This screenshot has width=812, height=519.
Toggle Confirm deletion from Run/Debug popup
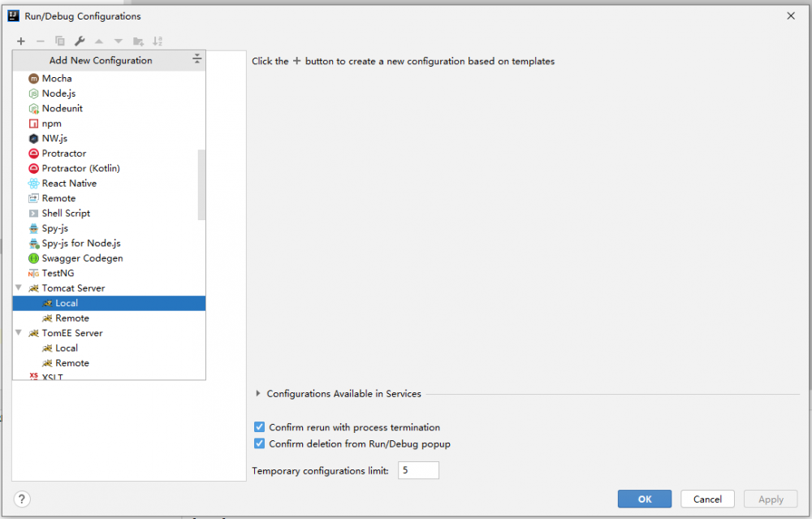(x=260, y=444)
